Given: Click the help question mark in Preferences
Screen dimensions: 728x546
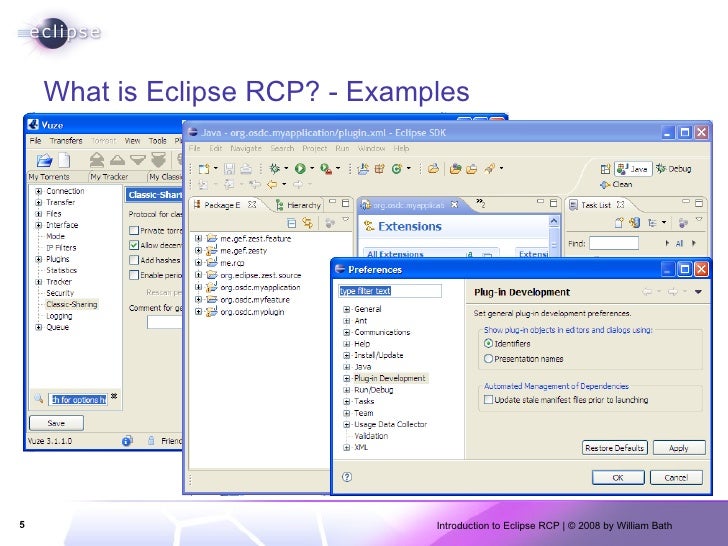Looking at the screenshot, I should (x=347, y=477).
